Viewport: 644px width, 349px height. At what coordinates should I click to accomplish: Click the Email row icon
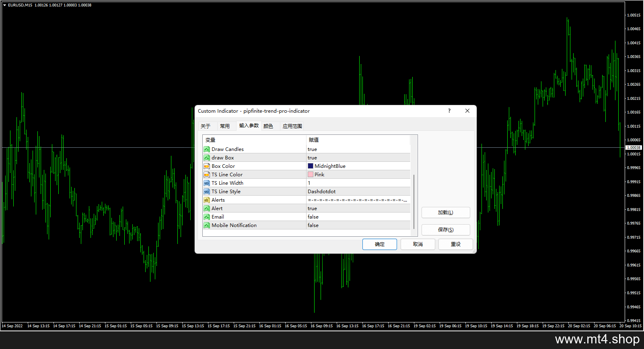pos(206,217)
